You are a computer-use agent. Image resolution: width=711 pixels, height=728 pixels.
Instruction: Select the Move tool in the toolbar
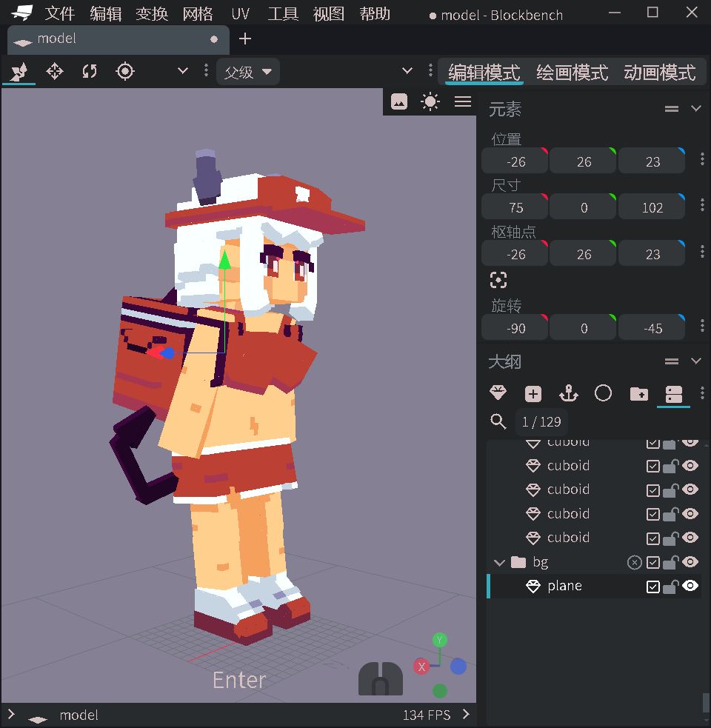pyautogui.click(x=19, y=72)
